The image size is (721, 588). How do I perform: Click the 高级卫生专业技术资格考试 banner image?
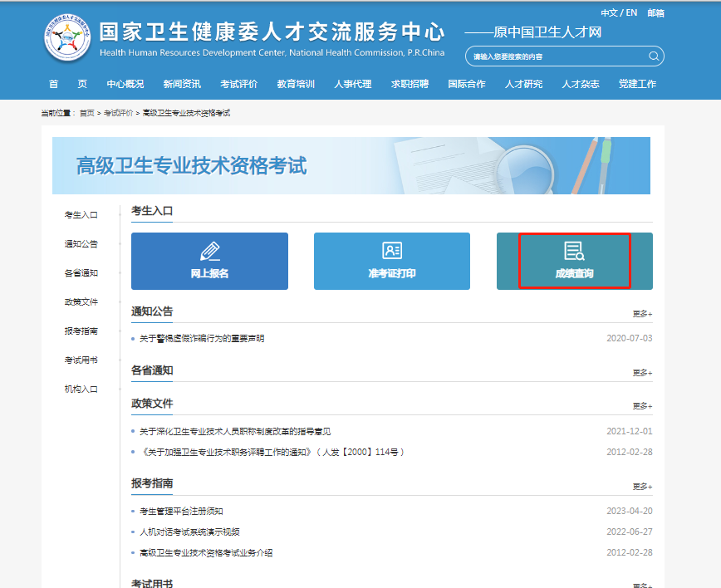(351, 165)
